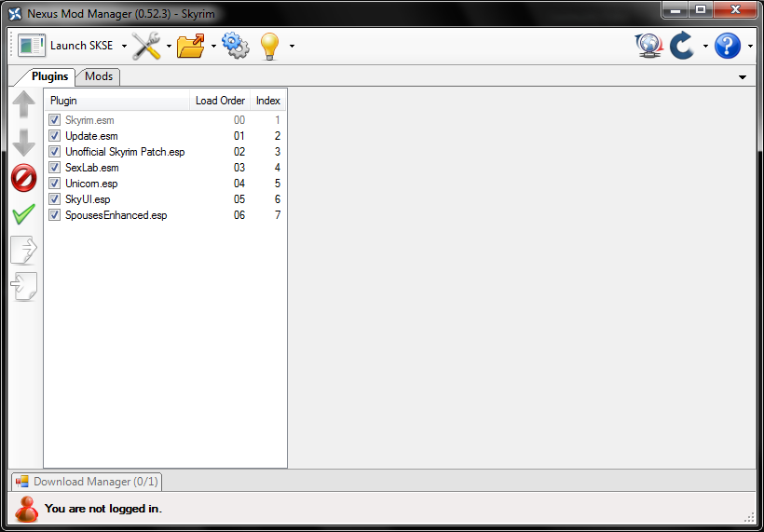
Task: Sort by the Plugin column header
Action: 117,101
